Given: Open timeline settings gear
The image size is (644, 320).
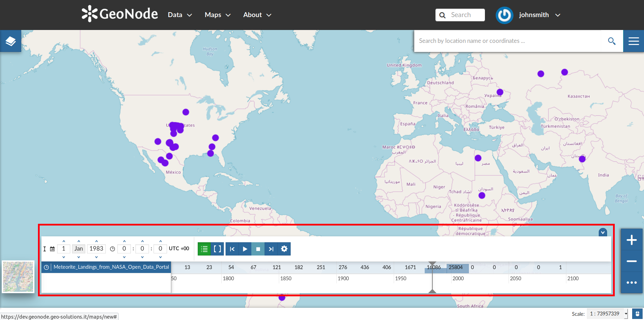Looking at the screenshot, I should (x=284, y=249).
